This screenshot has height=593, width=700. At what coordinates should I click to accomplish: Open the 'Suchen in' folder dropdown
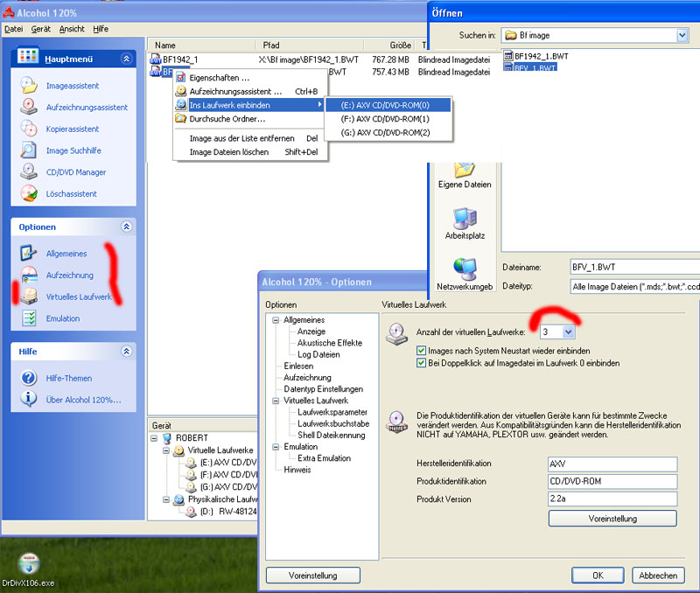click(682, 35)
